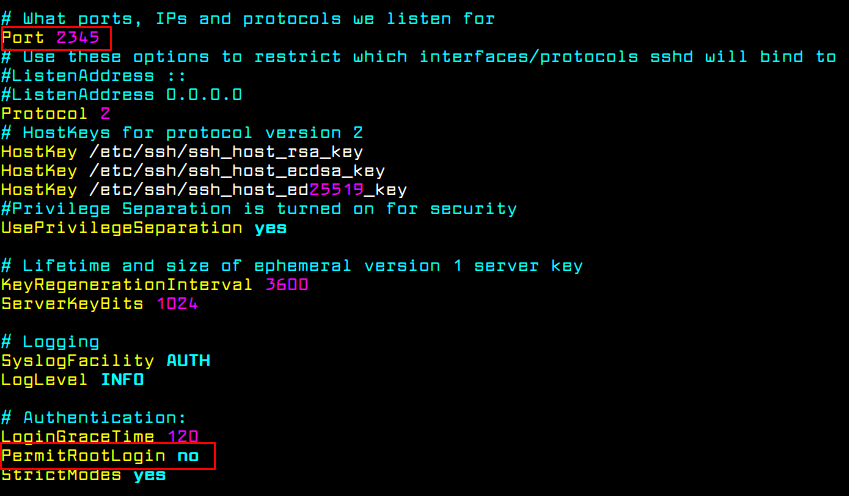The width and height of the screenshot is (849, 496).
Task: Click the '# Logging' comment line
Action: 50,342
